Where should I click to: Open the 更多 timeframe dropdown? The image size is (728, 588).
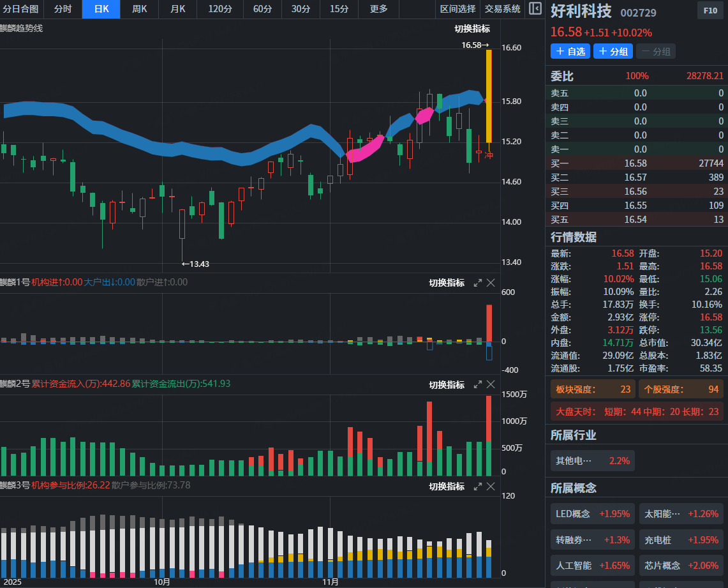378,9
